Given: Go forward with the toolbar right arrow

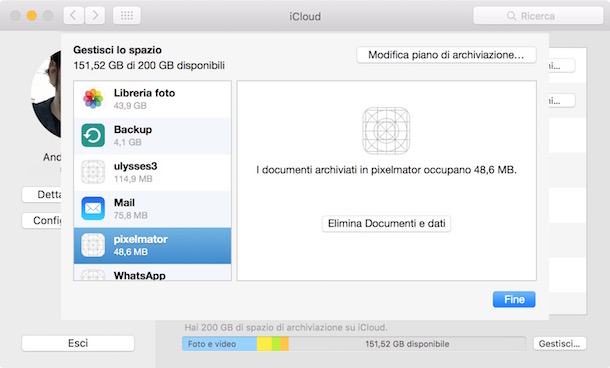Looking at the screenshot, I should 95,16.
